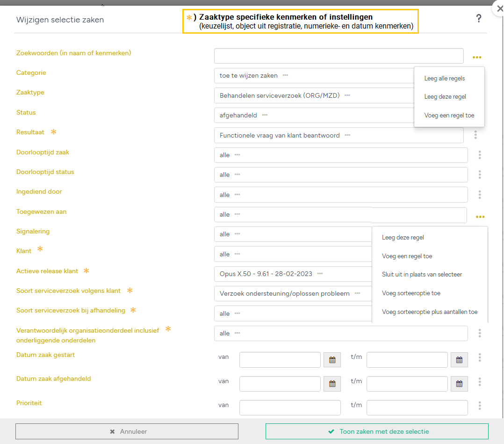Open the Zaaktype selection field
The width and height of the screenshot is (504, 444).
[x=314, y=95]
